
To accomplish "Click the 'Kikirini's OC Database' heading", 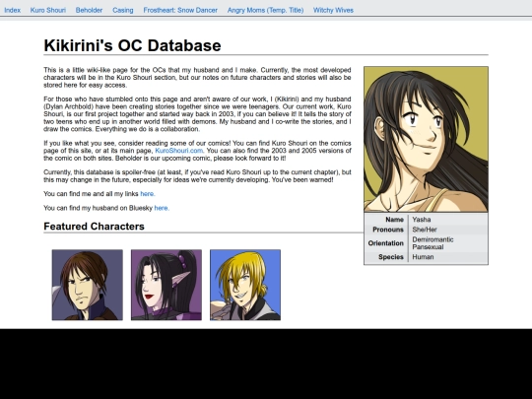I will click(132, 45).
